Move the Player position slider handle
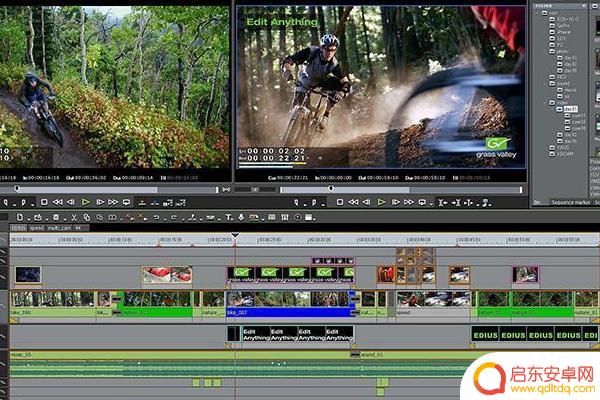The image size is (600, 400). click(x=17, y=188)
